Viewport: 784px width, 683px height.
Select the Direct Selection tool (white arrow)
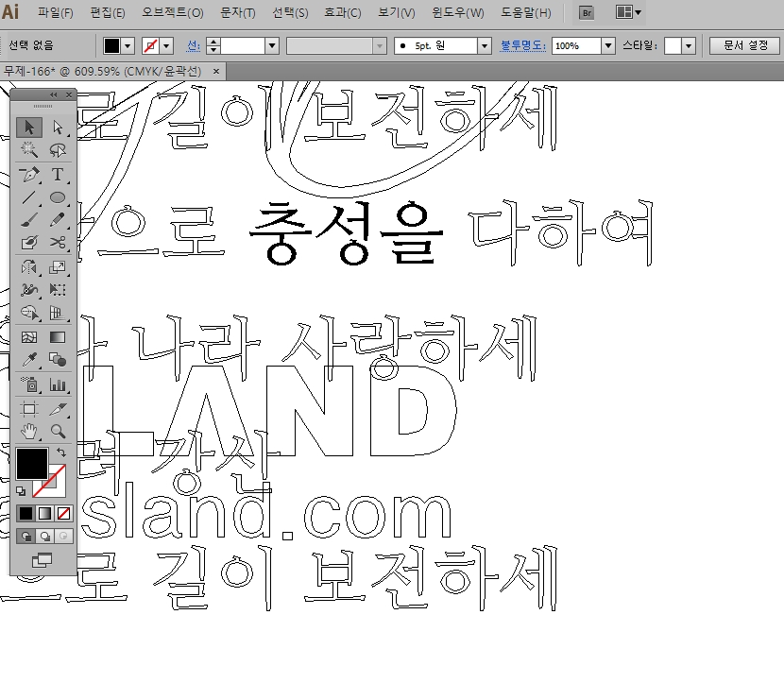click(58, 128)
